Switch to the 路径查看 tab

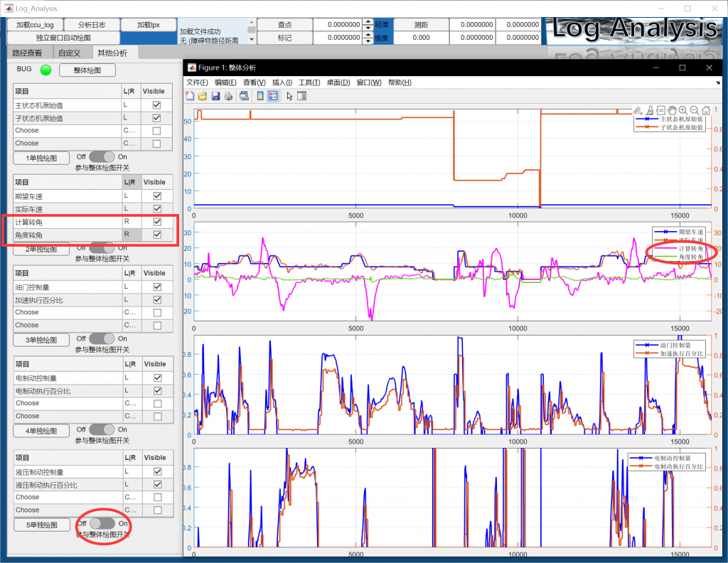(x=28, y=53)
